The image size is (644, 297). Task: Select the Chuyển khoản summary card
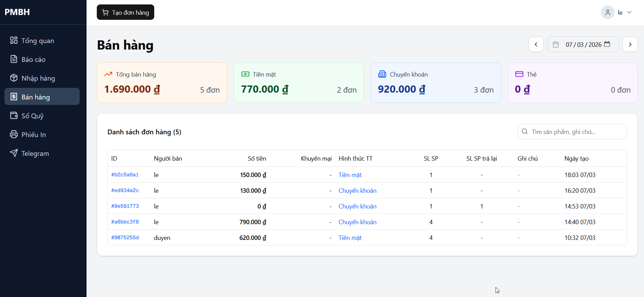click(435, 83)
